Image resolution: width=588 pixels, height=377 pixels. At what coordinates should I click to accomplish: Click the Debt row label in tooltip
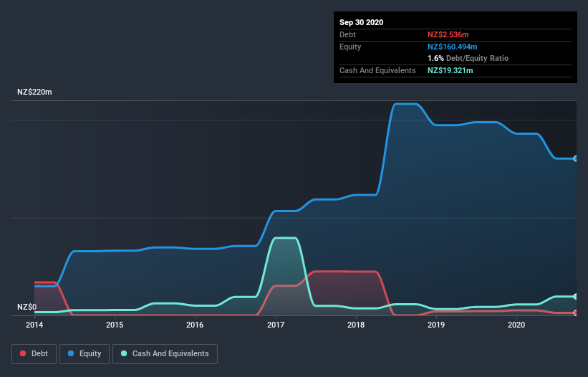(x=347, y=34)
